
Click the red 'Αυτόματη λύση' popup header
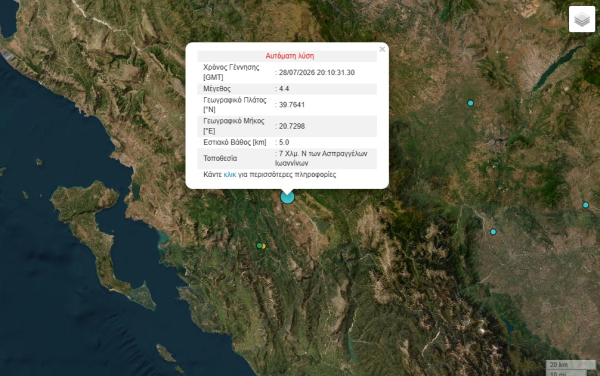click(290, 56)
